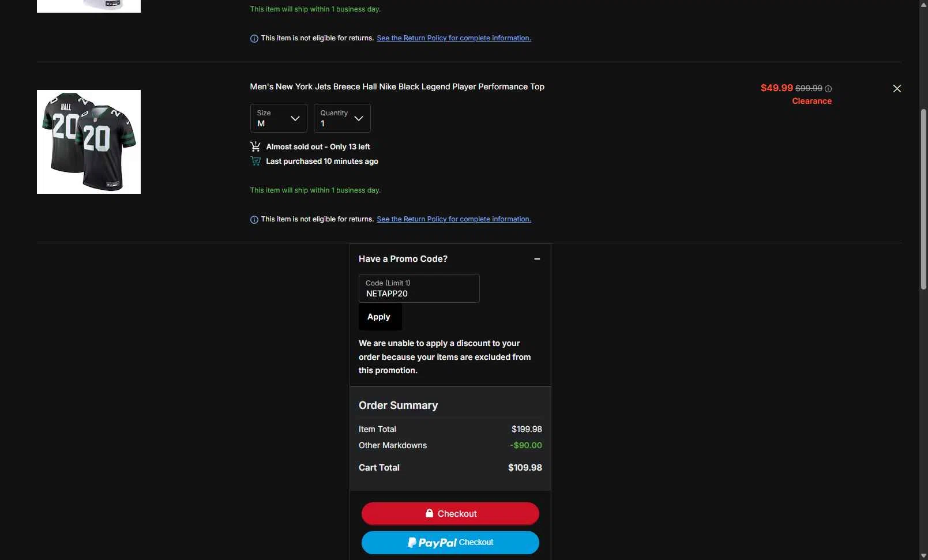Click the Men's New York Jets Breece Hall product title
Viewport: 928px width, 560px height.
coord(397,87)
